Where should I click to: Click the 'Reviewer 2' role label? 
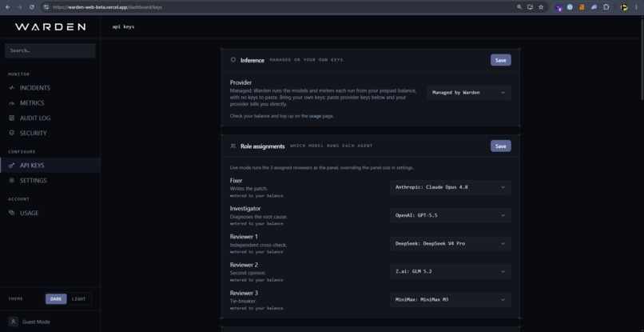point(244,265)
